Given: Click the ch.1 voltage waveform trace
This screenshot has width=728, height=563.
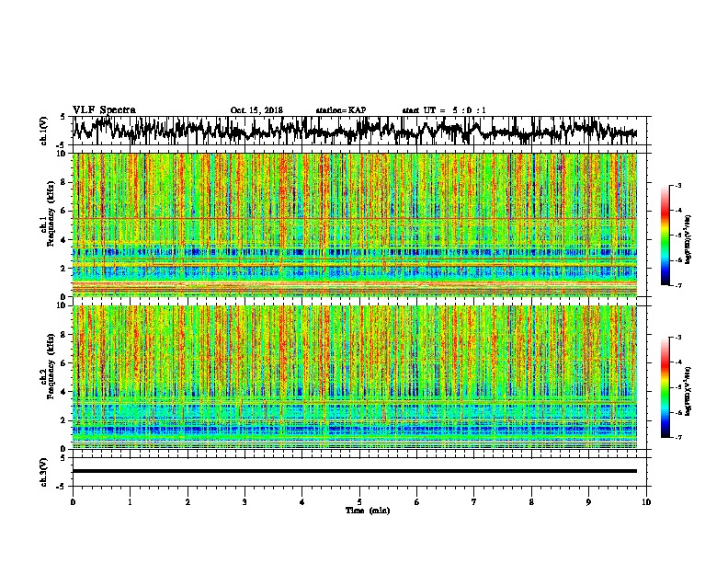Looking at the screenshot, I should [x=355, y=131].
